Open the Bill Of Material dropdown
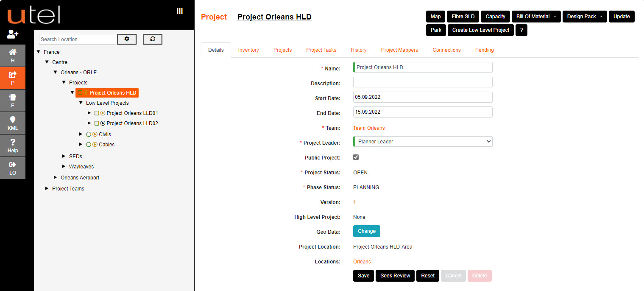The width and height of the screenshot is (644, 291). coord(536,16)
